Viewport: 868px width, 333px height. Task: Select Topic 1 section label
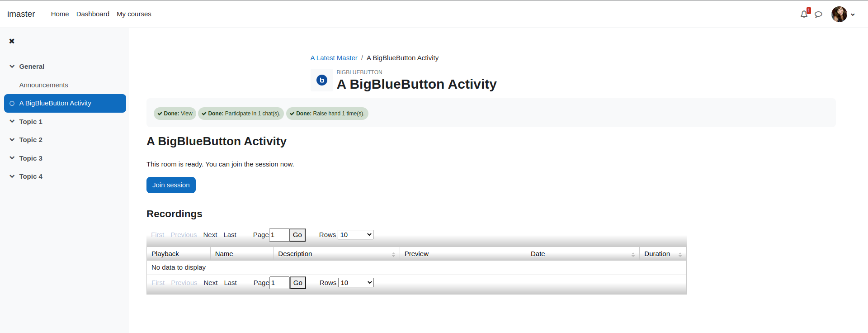31,122
